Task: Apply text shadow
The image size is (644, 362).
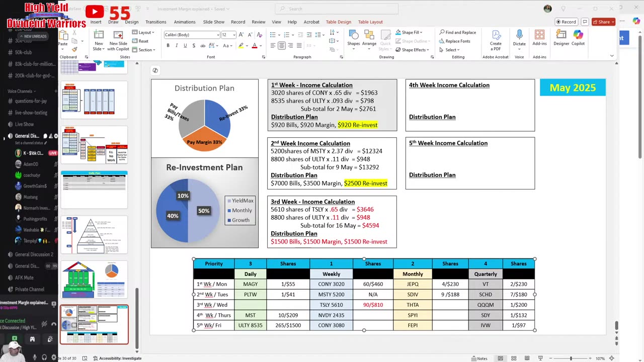Action: pyautogui.click(x=194, y=46)
